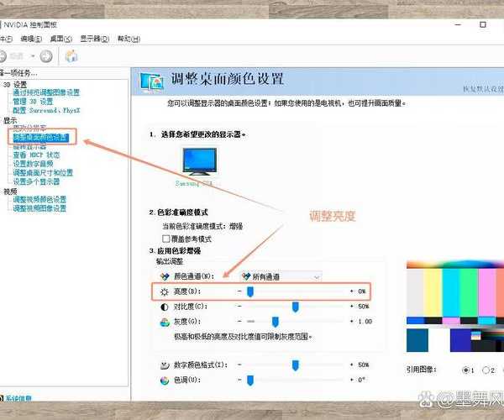This screenshot has height=420, width=504.
Task: Click the 数字颜色格式 digital vibrance icon
Action: pyautogui.click(x=165, y=365)
